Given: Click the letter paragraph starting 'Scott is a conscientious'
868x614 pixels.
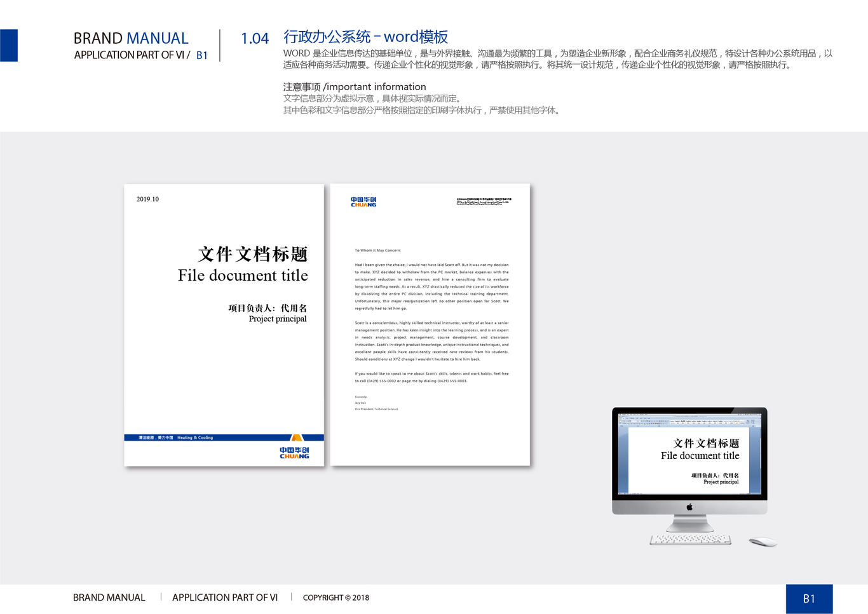Looking at the screenshot, I should pyautogui.click(x=431, y=341).
